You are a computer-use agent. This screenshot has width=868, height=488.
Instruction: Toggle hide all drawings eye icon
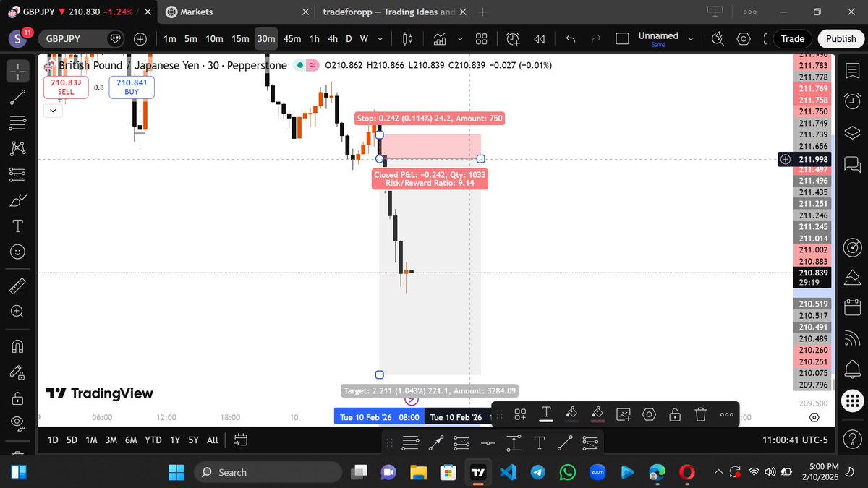(19, 424)
